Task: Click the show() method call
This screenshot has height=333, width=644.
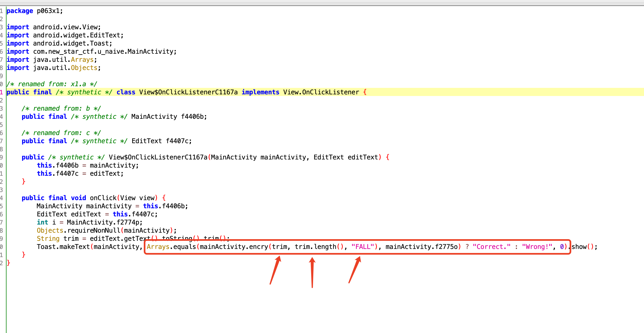Action: 580,247
